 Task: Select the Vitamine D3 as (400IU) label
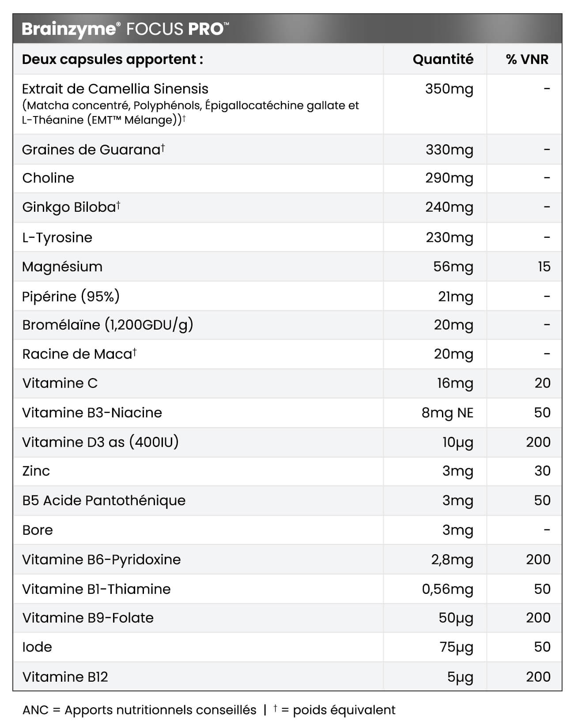coord(100,442)
